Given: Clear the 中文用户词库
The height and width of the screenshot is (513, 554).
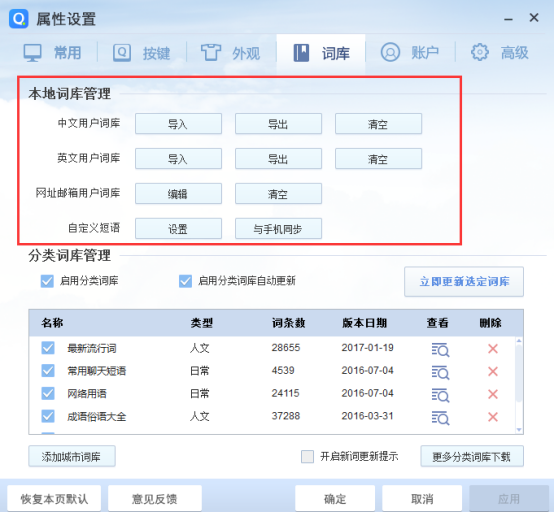Looking at the screenshot, I should pos(378,124).
